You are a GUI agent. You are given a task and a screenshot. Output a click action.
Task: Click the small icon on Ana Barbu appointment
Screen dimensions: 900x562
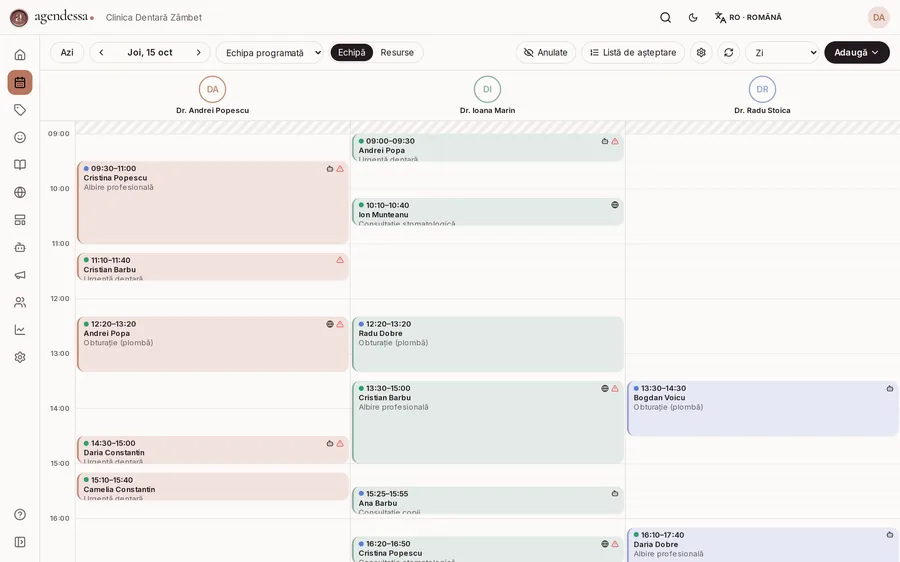[x=615, y=494]
